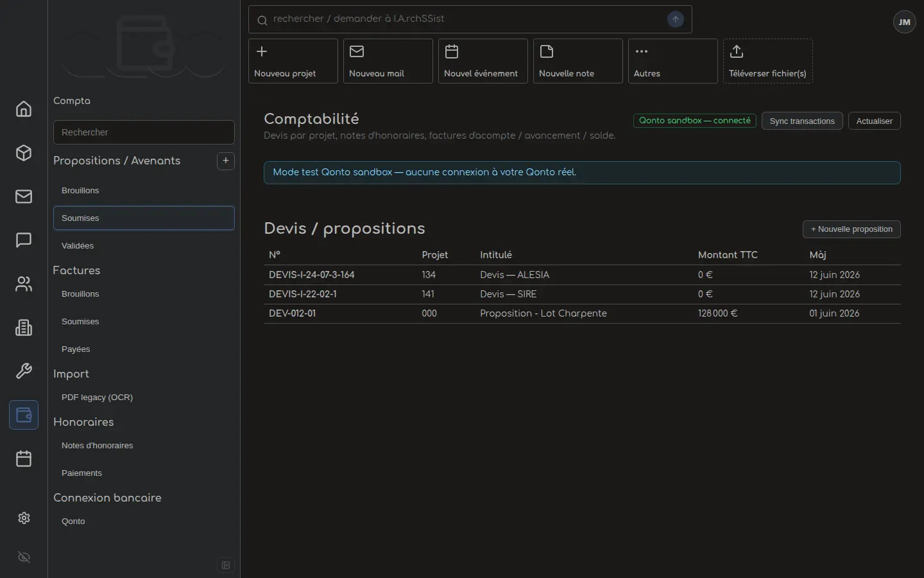Viewport: 924px width, 578px height.
Task: Click Sync transactions button
Action: point(802,121)
